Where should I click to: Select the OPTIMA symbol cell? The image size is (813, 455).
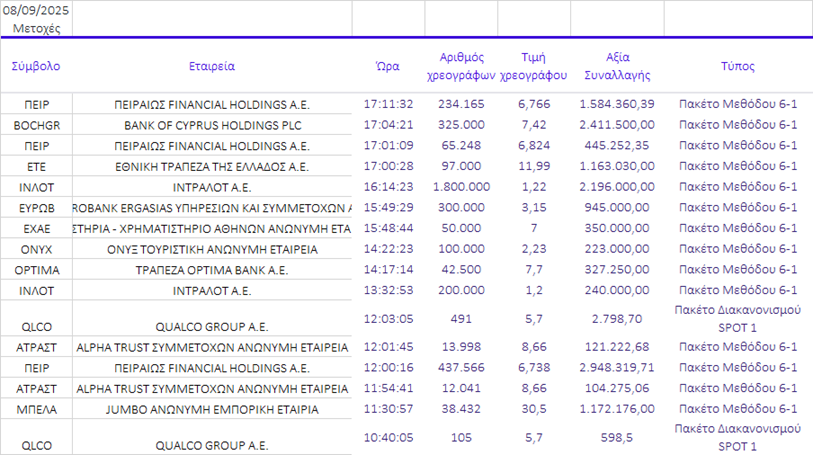(36, 271)
